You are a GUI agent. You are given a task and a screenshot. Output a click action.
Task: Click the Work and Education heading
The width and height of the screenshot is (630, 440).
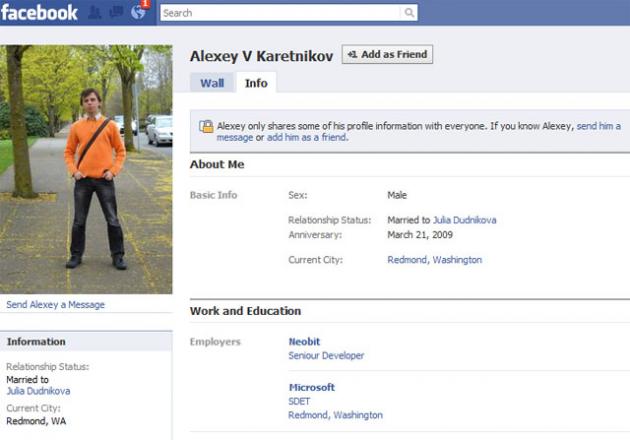pos(245,311)
